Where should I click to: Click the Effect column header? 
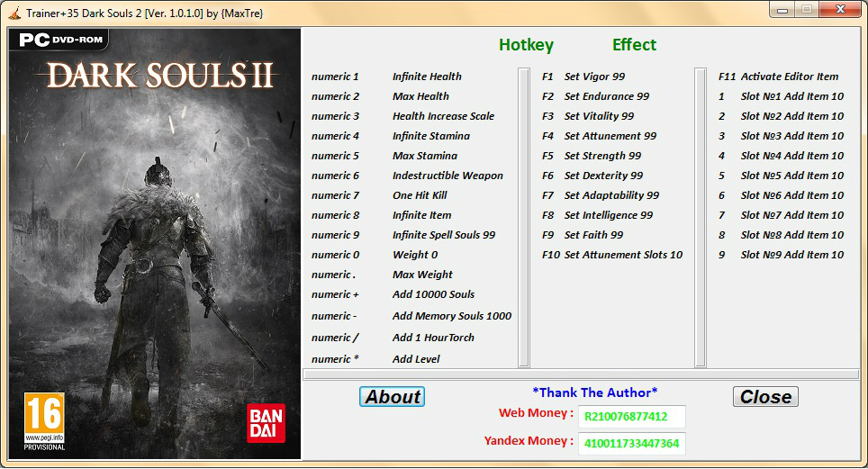[x=634, y=45]
